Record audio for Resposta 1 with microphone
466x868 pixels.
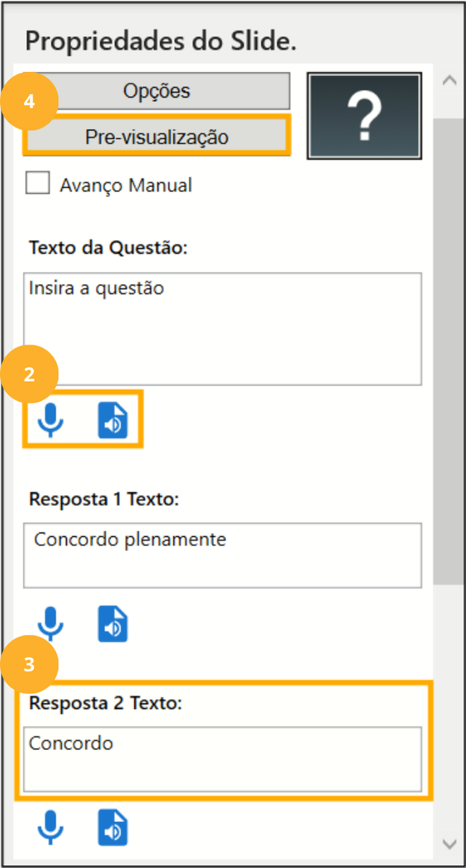(50, 623)
